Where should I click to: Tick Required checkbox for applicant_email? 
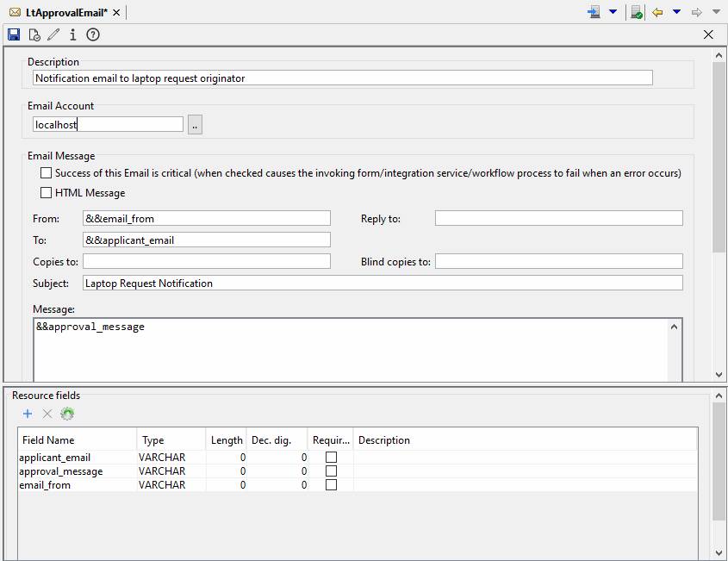(331, 458)
